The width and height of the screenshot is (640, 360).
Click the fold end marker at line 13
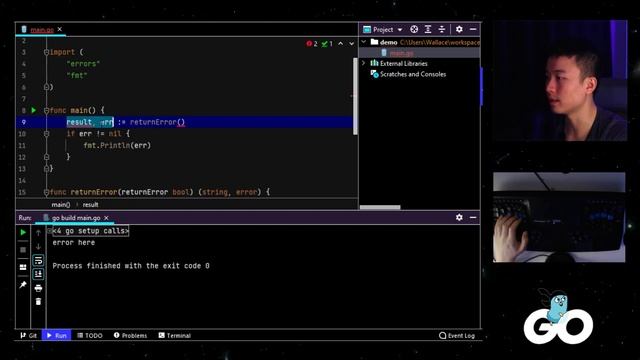click(x=46, y=169)
